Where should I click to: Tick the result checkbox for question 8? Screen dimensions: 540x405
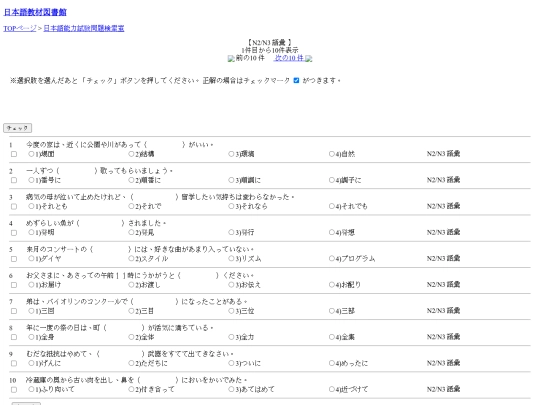14,337
